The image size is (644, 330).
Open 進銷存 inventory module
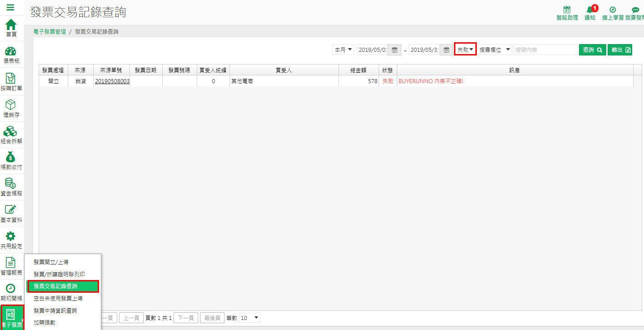[x=11, y=108]
